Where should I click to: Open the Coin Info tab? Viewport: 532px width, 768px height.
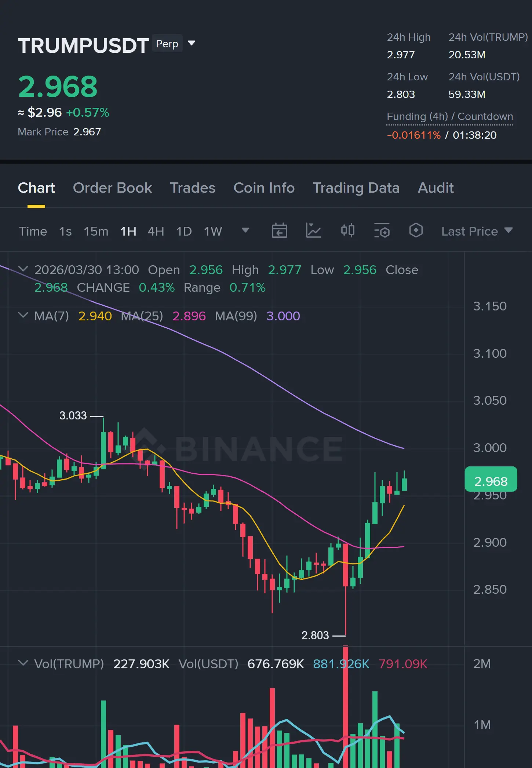pos(264,188)
